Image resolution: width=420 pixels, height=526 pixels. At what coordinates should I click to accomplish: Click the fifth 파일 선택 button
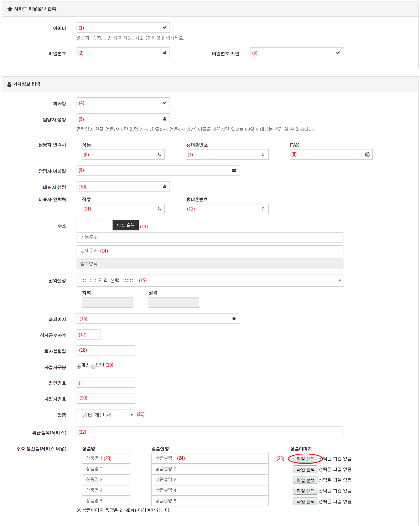(x=305, y=502)
